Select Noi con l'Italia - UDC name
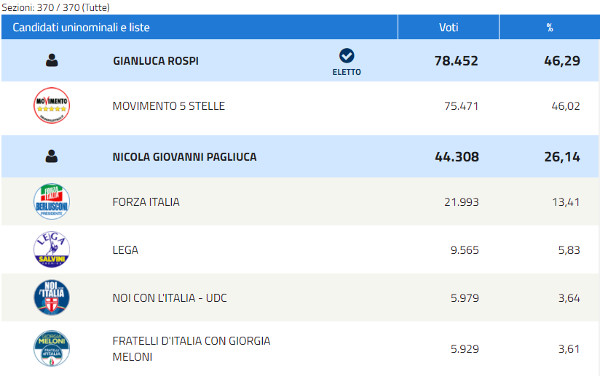 (170, 298)
